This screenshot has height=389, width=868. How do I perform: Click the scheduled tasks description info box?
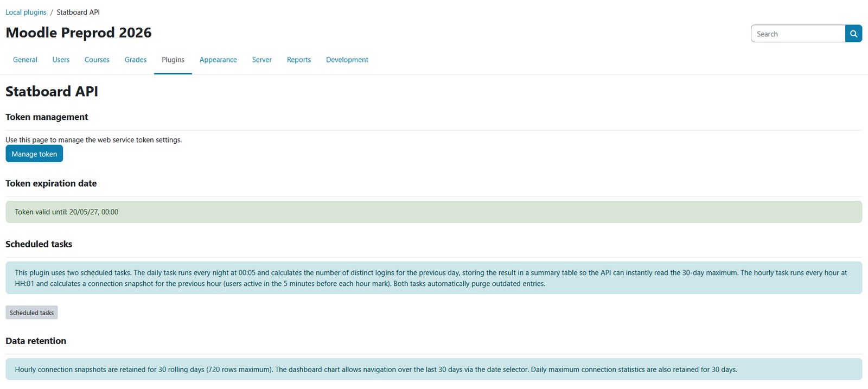(433, 278)
